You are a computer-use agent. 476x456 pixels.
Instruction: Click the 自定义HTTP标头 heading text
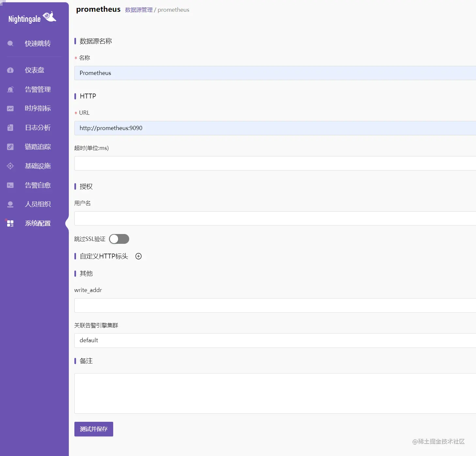[104, 256]
